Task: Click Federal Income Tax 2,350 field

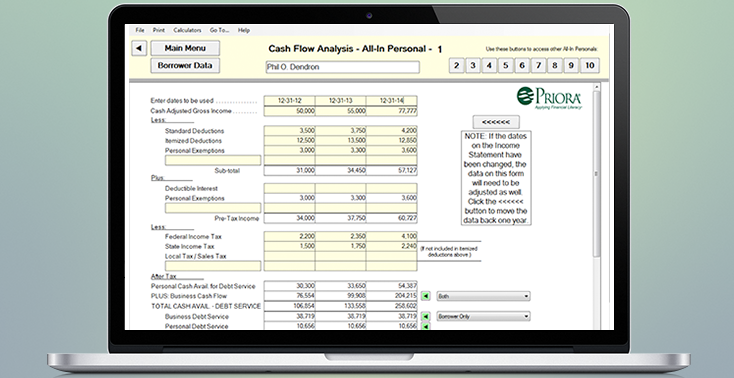Action: pyautogui.click(x=340, y=237)
